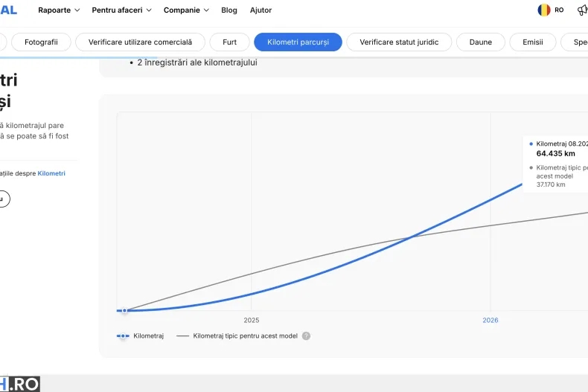Click the megaphone announcements icon
The image size is (588, 392).
point(582,10)
